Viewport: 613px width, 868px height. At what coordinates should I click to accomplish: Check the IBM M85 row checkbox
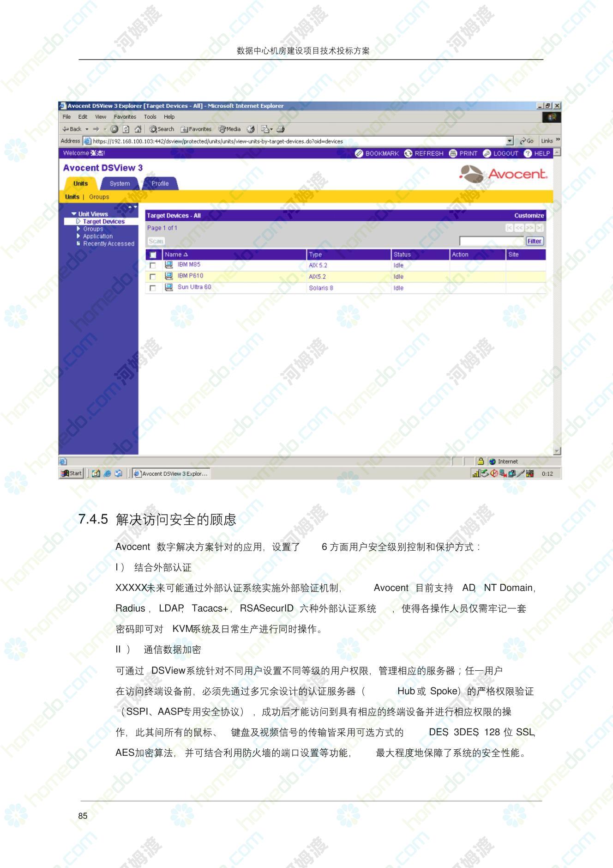tap(153, 266)
